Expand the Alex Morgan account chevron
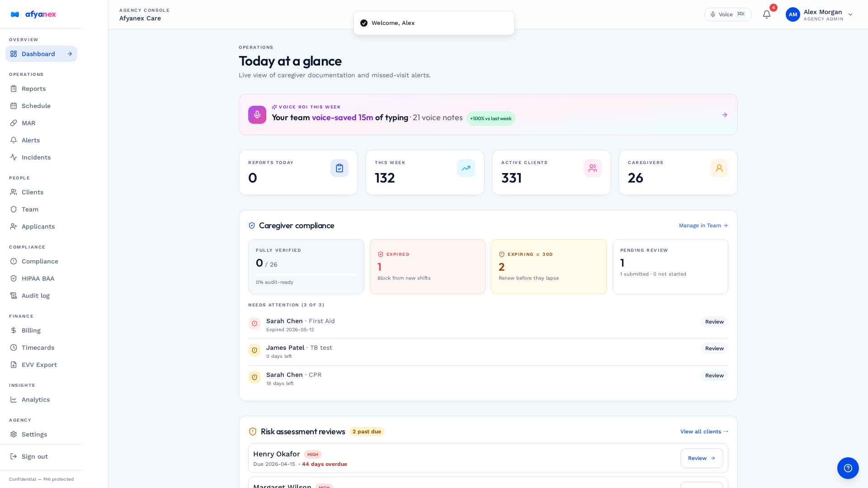 click(850, 14)
